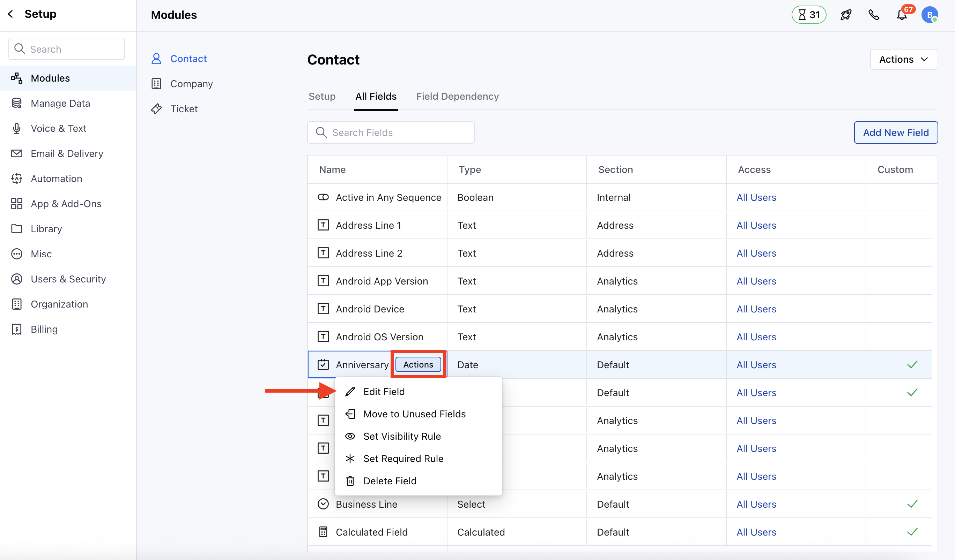Click the Business Line select-type icon
Image resolution: width=955 pixels, height=560 pixels.
tap(323, 504)
